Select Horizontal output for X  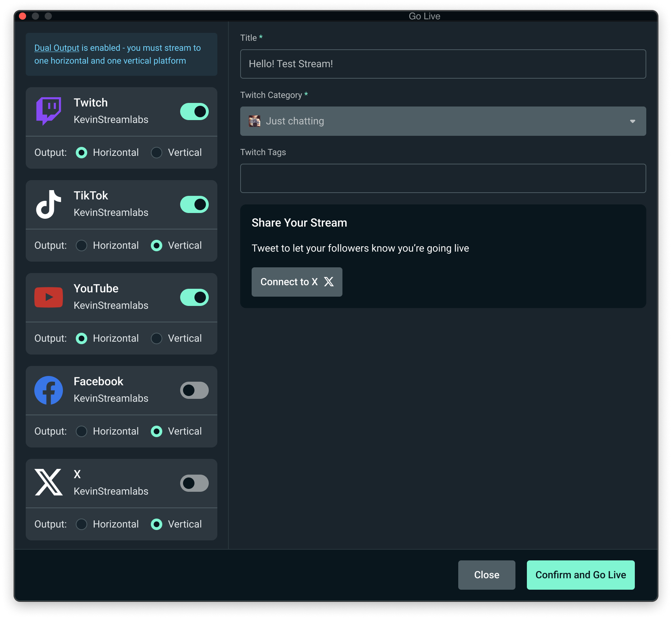click(x=81, y=524)
